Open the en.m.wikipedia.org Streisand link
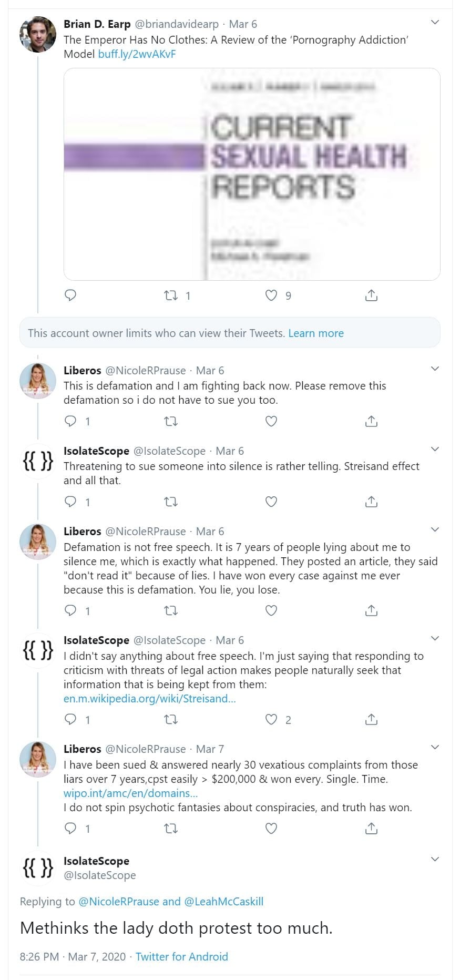The image size is (460, 980). pyautogui.click(x=150, y=699)
